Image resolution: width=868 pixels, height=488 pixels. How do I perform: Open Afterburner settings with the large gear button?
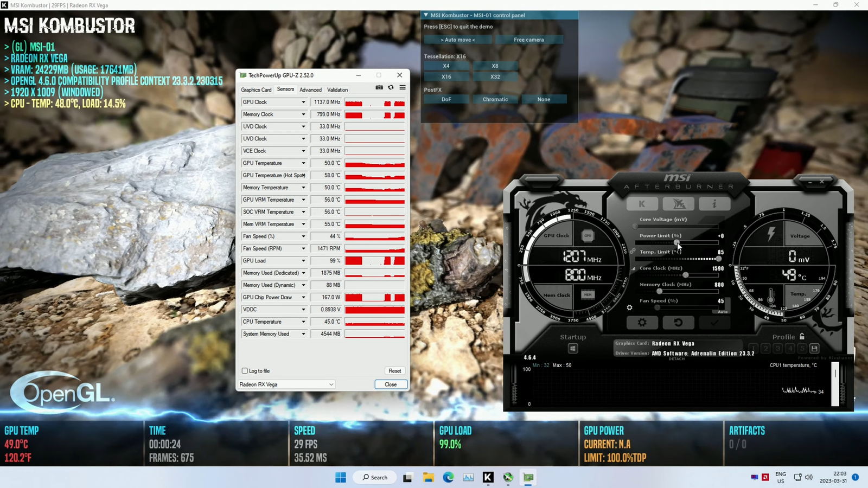coord(642,323)
